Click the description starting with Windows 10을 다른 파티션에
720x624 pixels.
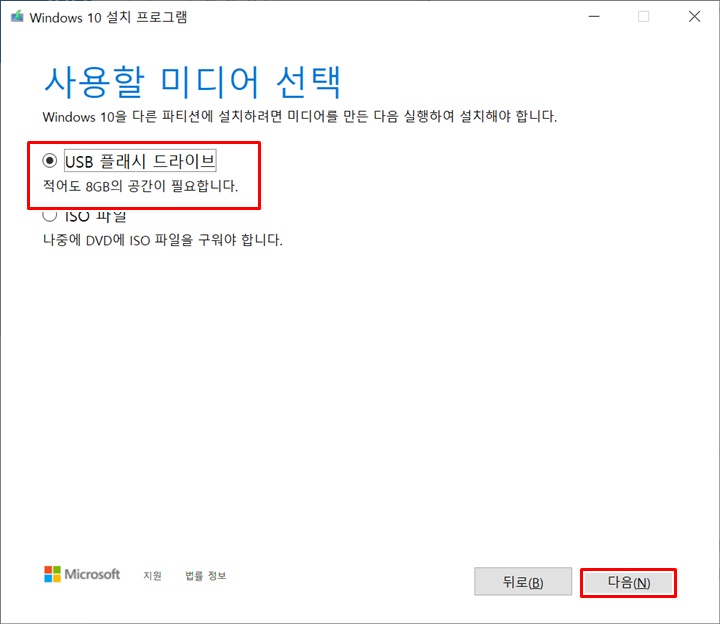[x=300, y=116]
